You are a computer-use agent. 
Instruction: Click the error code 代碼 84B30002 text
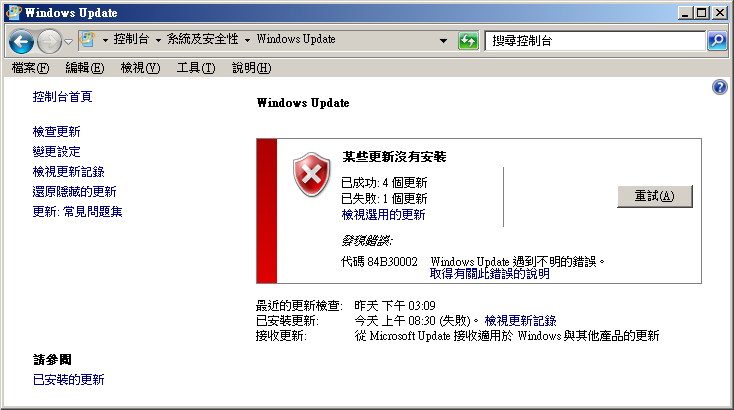click(x=379, y=262)
